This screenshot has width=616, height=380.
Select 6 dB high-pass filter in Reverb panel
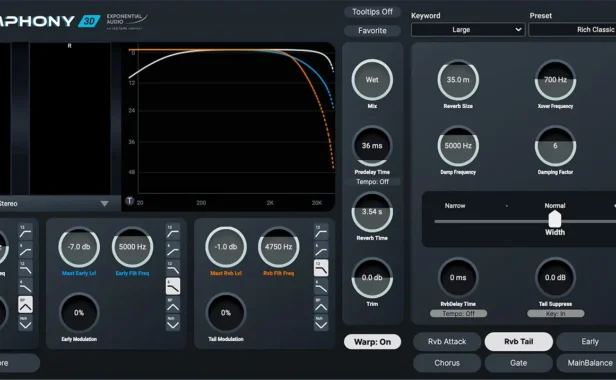[x=321, y=250]
